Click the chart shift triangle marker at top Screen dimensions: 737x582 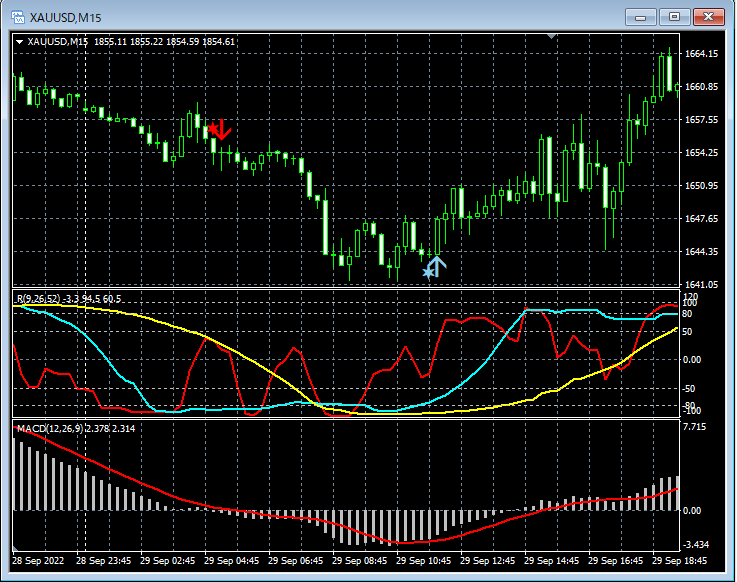551,36
